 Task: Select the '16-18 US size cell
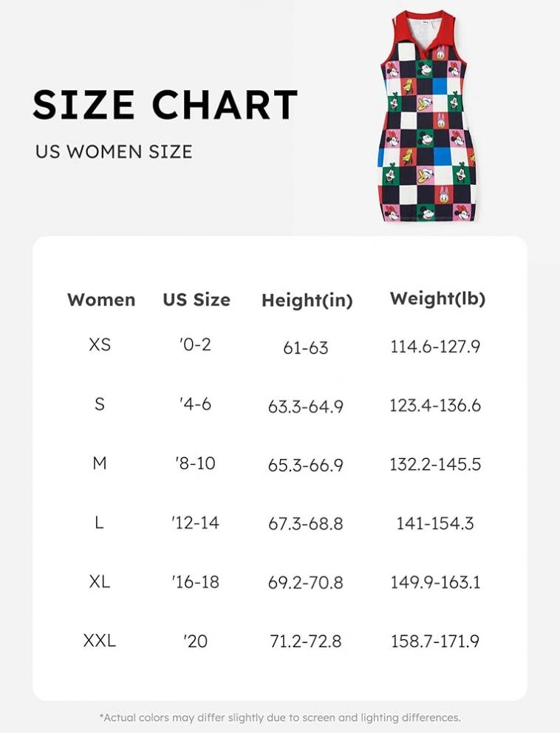195,582
